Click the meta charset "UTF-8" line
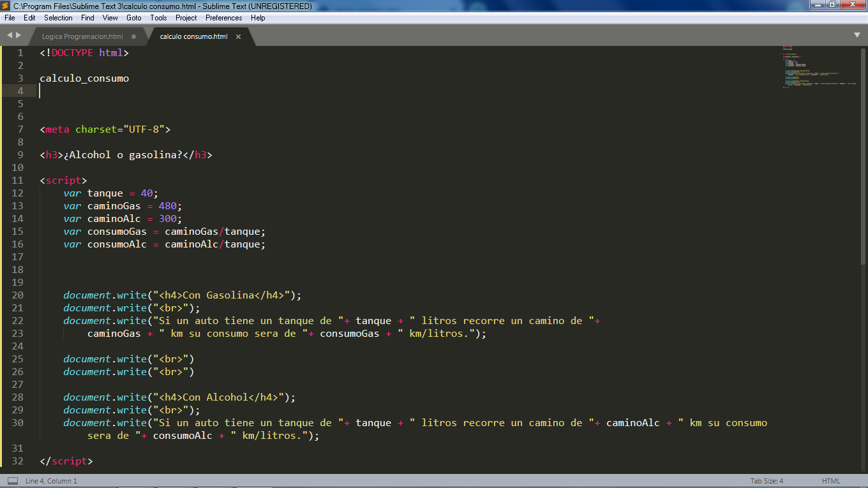 pos(105,129)
